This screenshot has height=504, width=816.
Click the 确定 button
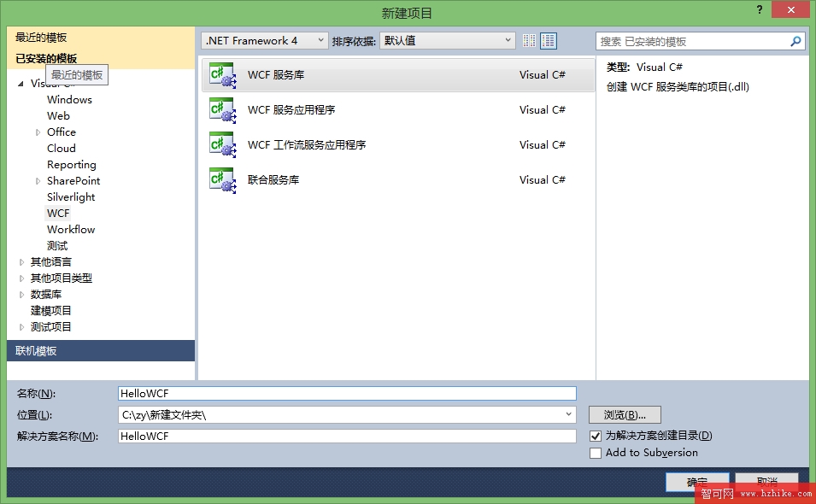click(x=697, y=482)
